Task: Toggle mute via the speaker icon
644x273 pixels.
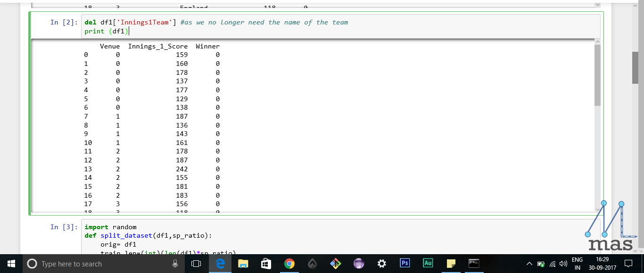Action: (x=564, y=264)
